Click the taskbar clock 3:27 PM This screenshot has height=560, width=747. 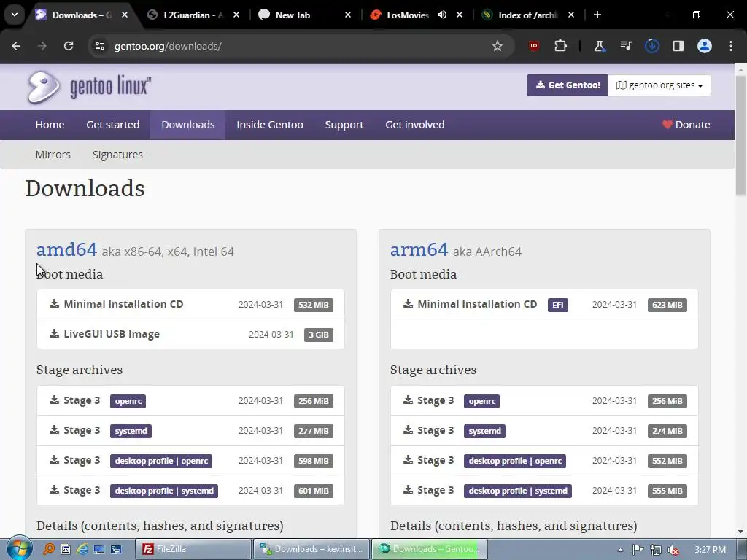(710, 550)
